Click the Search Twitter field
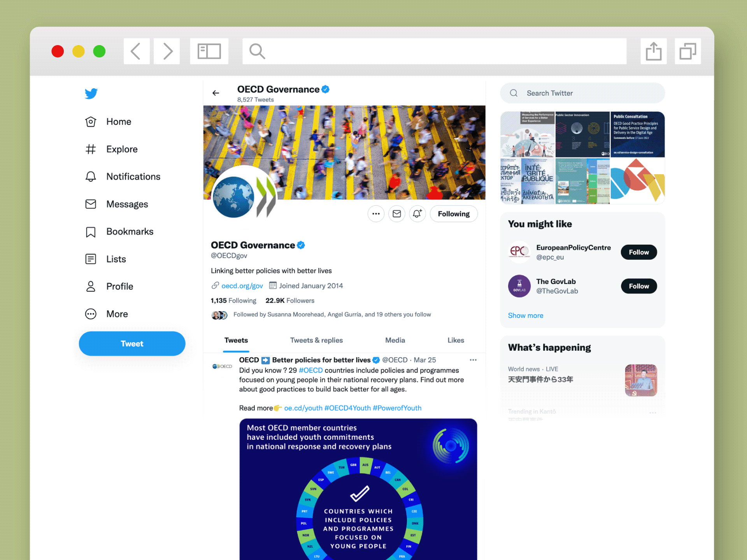This screenshot has height=560, width=747. click(582, 93)
